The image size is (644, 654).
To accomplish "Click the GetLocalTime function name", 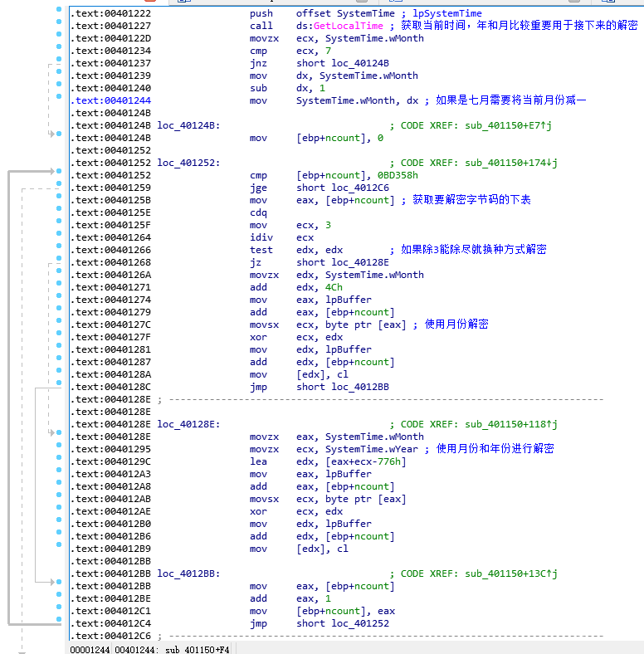I will click(x=348, y=26).
